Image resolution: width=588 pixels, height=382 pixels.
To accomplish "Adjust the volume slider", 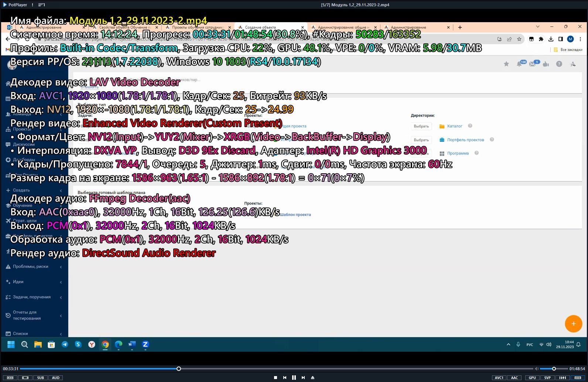I will click(x=554, y=369).
